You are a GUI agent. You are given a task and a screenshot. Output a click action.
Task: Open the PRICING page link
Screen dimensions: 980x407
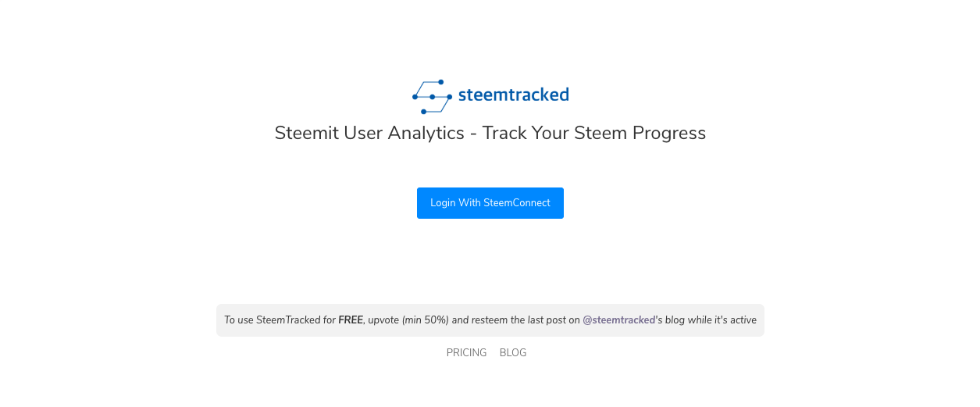466,352
